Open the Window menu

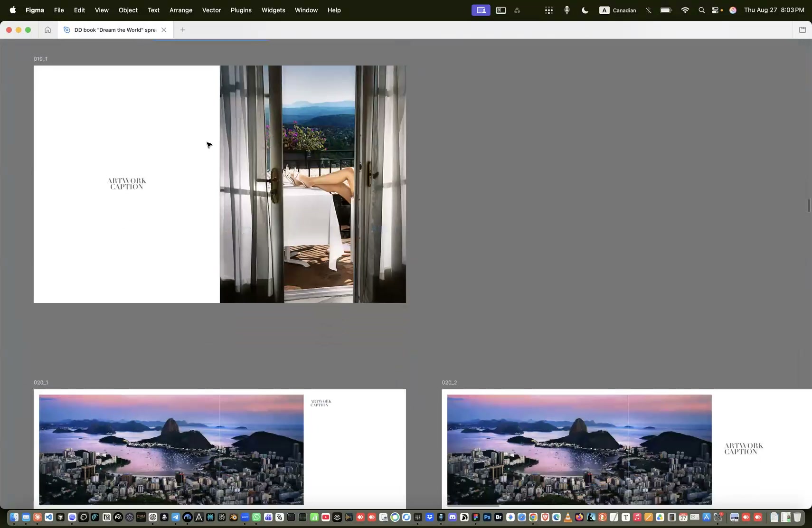[306, 10]
